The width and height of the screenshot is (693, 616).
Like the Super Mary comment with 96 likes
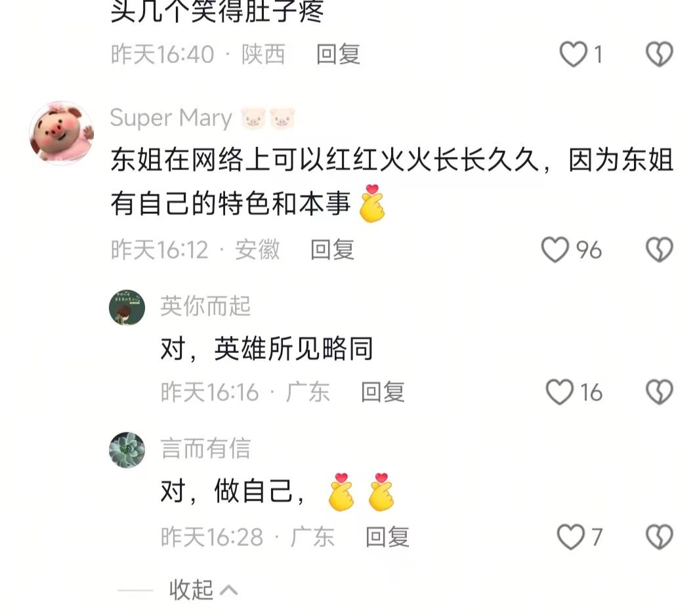coord(555,250)
